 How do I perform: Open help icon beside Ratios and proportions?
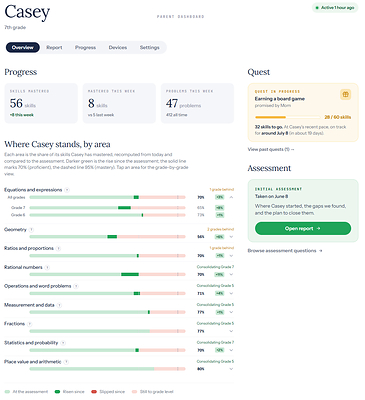pos(58,249)
